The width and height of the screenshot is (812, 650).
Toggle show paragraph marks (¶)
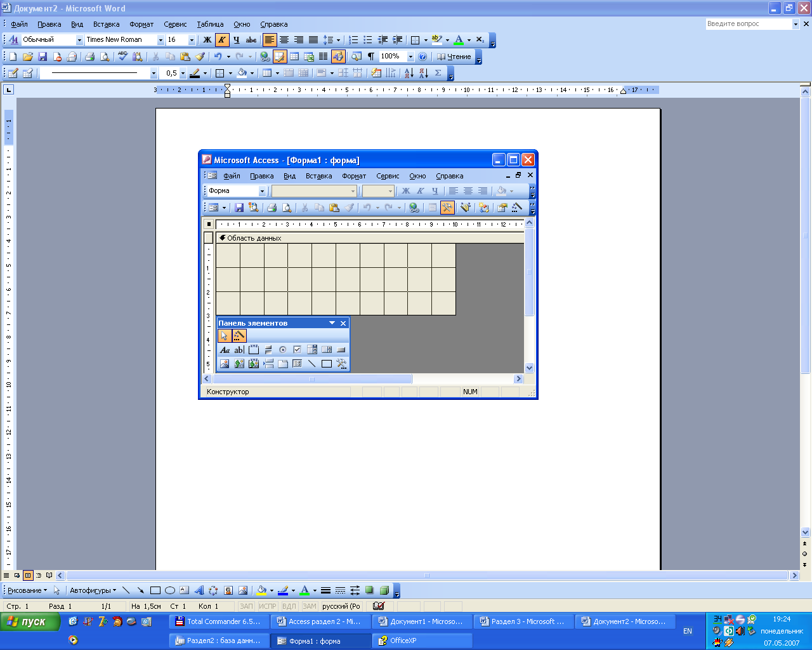tap(371, 56)
